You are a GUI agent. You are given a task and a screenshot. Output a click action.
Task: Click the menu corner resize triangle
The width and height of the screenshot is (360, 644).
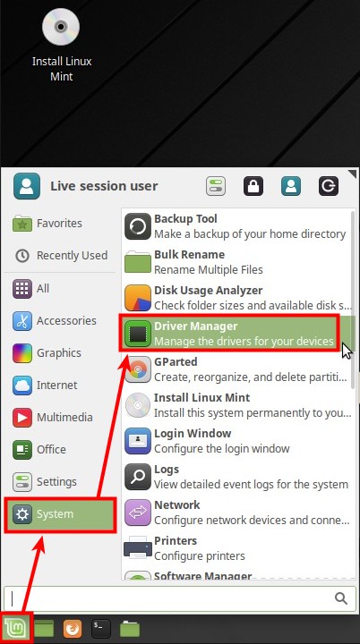click(353, 174)
